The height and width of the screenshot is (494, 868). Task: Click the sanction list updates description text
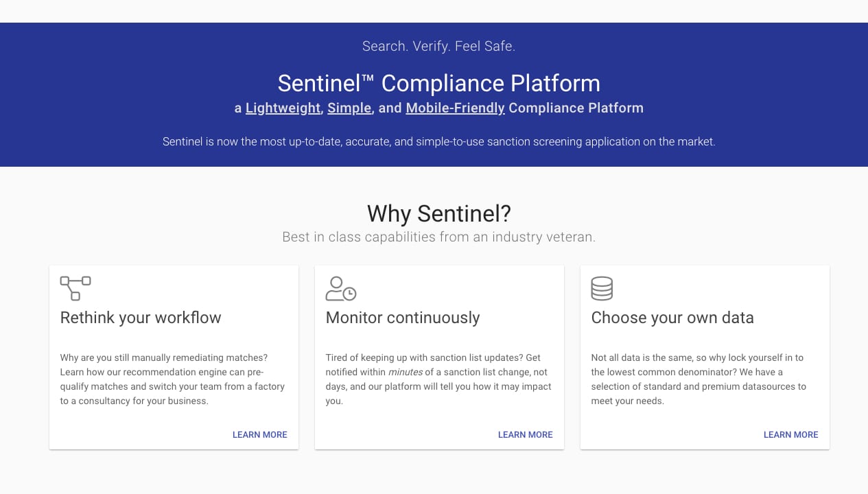click(438, 379)
